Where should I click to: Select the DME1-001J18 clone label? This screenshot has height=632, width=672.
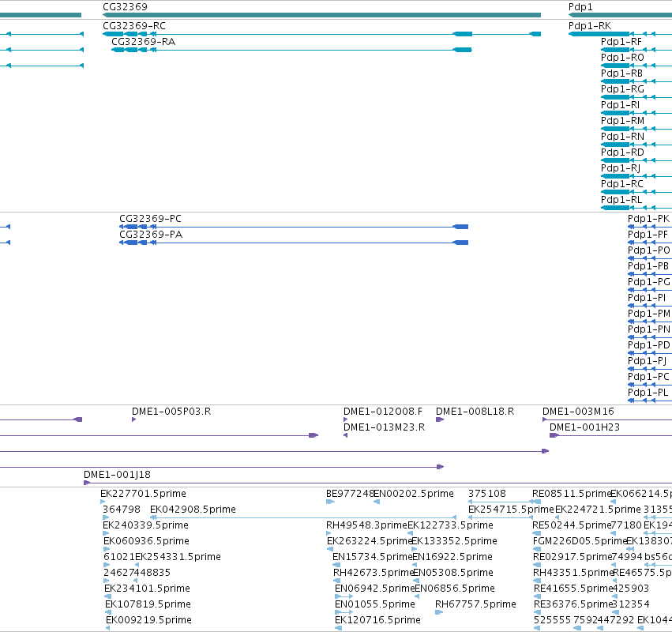pos(118,475)
